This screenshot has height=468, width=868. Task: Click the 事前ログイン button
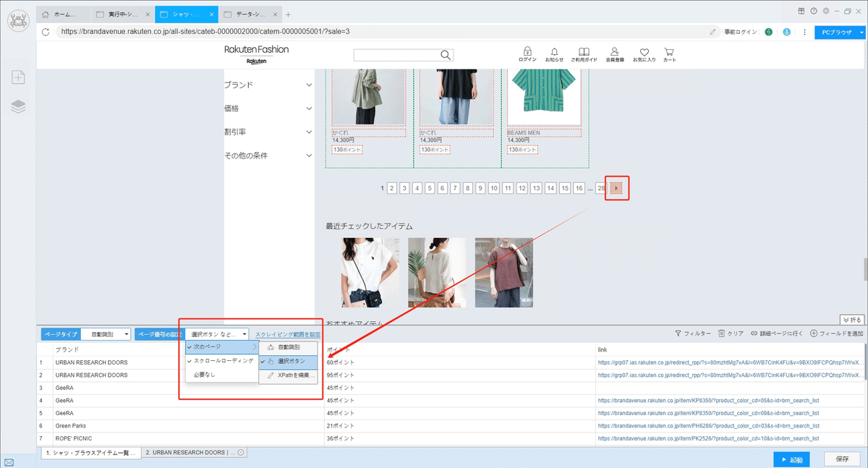(x=741, y=32)
